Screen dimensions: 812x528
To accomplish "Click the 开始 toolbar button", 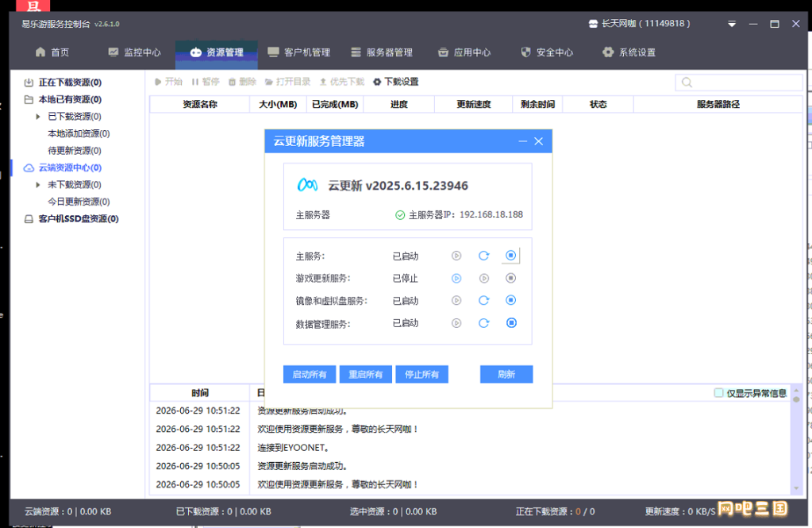I will click(168, 82).
